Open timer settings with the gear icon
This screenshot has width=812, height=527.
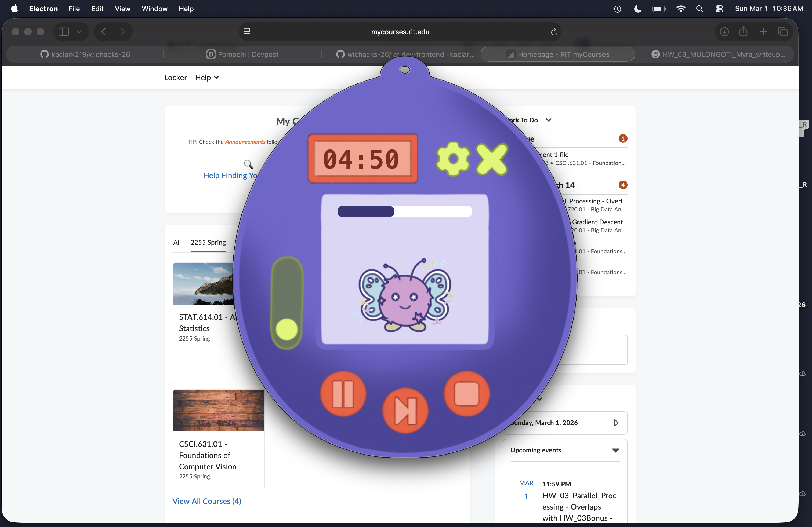pyautogui.click(x=453, y=159)
